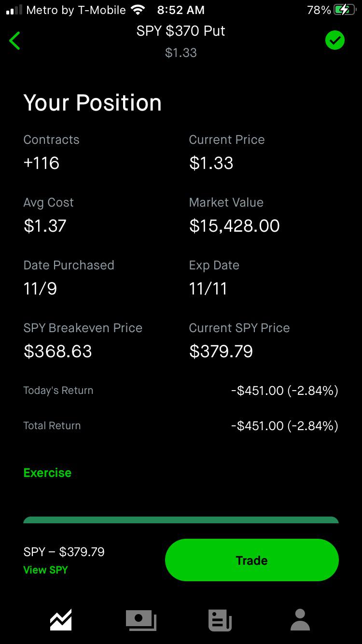Open the news feed tab icon
This screenshot has height=644, width=362.
(220, 620)
